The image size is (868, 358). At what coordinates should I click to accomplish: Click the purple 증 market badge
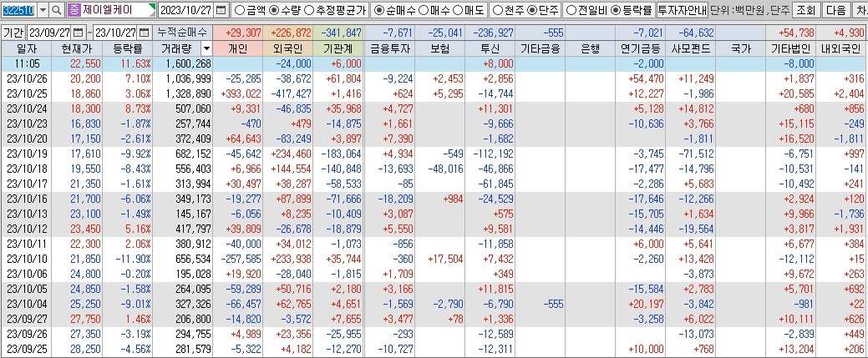click(74, 10)
